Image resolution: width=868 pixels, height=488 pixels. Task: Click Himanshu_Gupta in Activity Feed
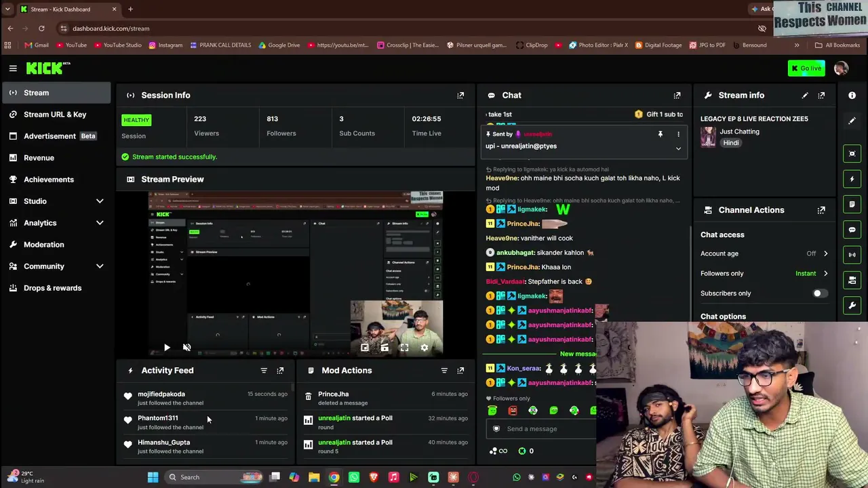pyautogui.click(x=163, y=443)
